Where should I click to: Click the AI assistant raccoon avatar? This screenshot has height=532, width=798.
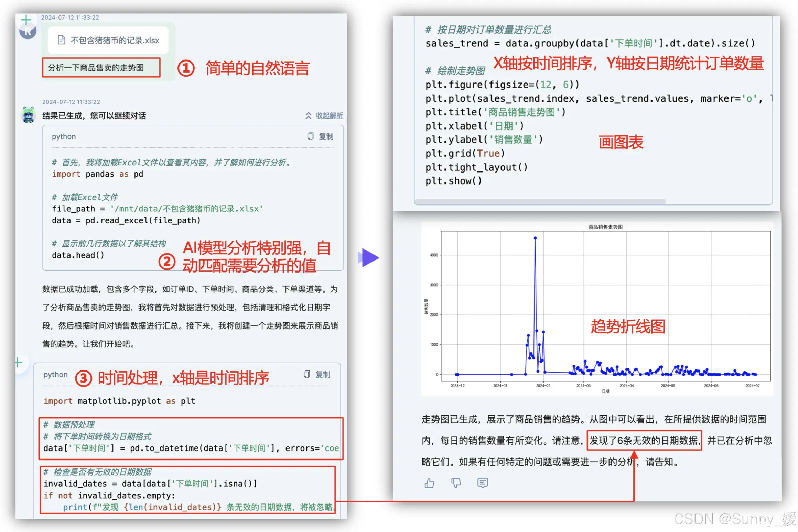coord(28,115)
